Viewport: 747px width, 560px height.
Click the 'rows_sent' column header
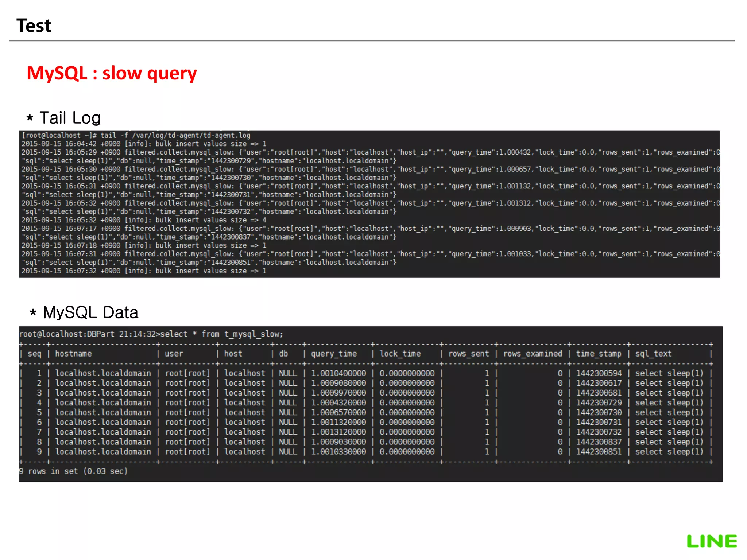tap(469, 354)
